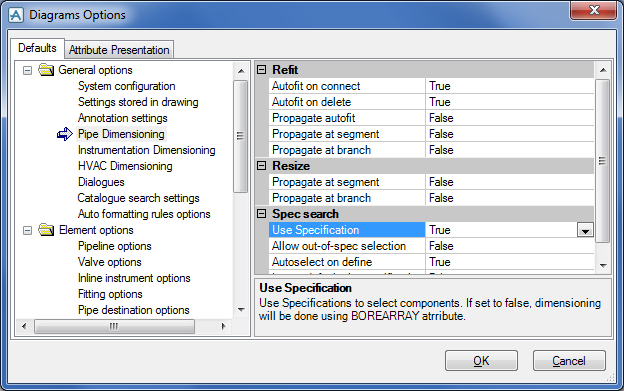624x391 pixels.
Task: Collapse the General options tree node
Action: point(27,71)
